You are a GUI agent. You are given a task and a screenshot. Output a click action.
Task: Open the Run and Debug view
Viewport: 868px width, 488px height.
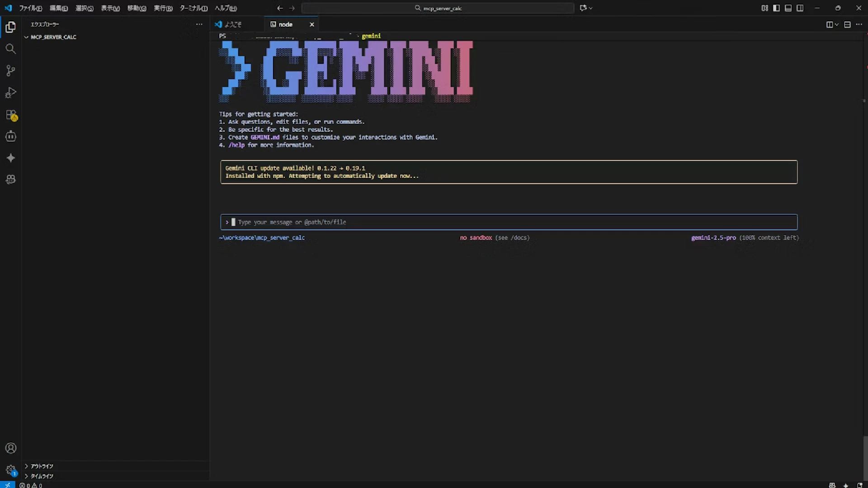[x=10, y=93]
